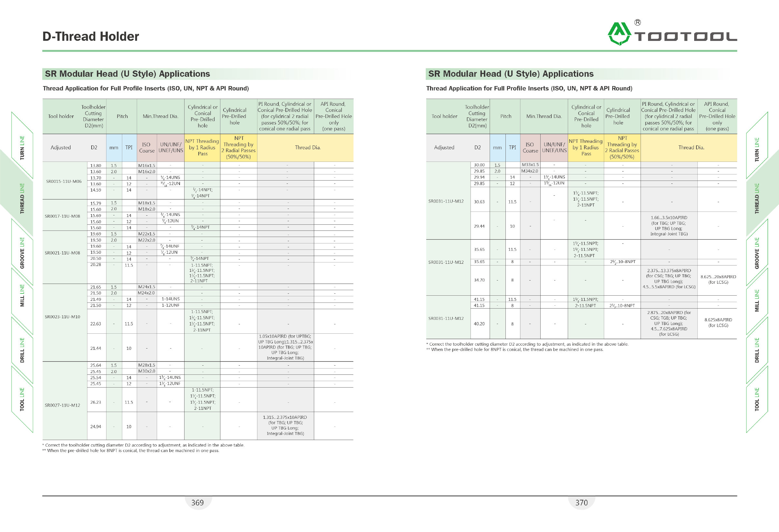The height and width of the screenshot is (532, 779).
Task: Click the 1.05x10APIRD (for UPTBG) cell
Action: pyautogui.click(x=285, y=347)
